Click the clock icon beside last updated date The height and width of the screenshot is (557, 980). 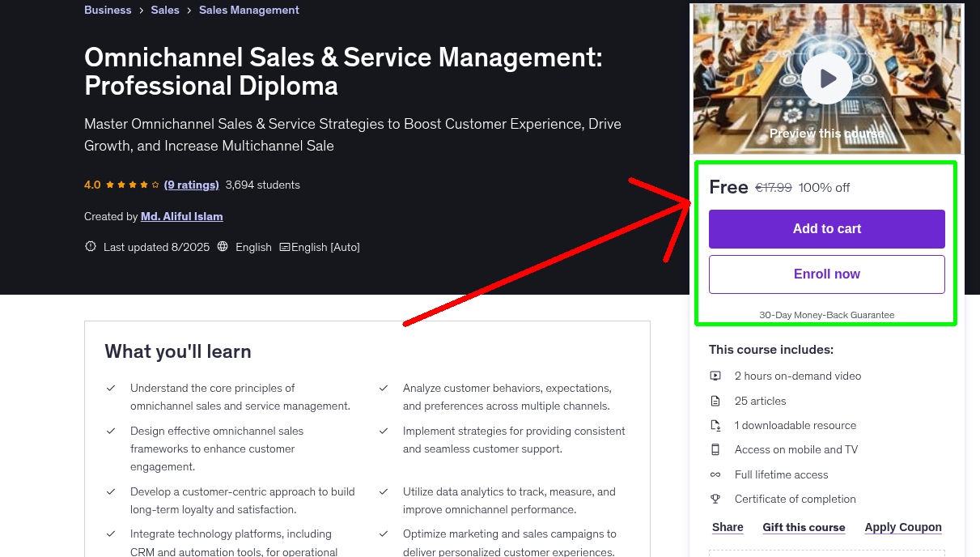[x=90, y=246]
